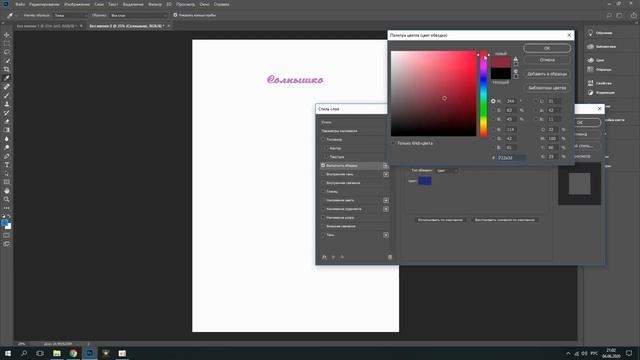This screenshot has width=640, height=360.
Task: Select the H hue radio button
Action: (493, 101)
